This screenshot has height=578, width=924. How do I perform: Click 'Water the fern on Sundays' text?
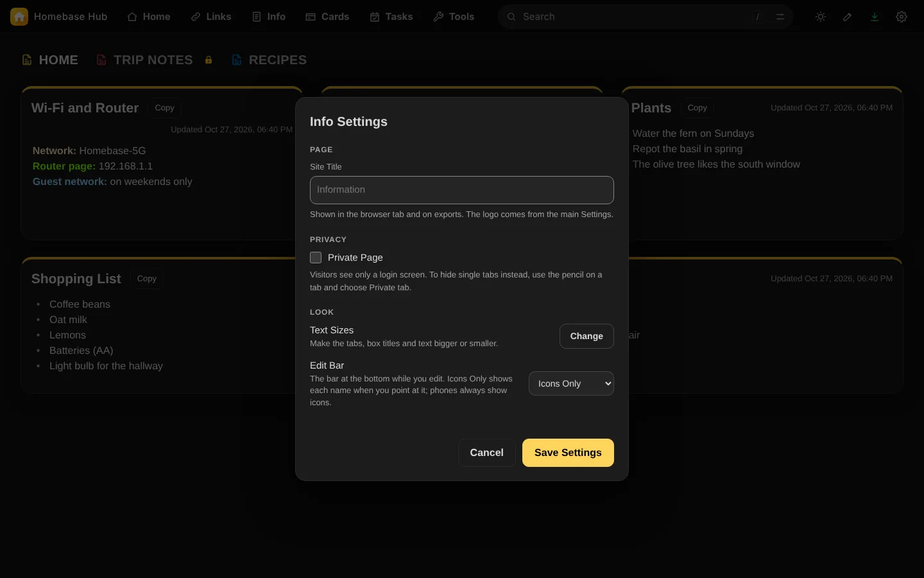[693, 134]
